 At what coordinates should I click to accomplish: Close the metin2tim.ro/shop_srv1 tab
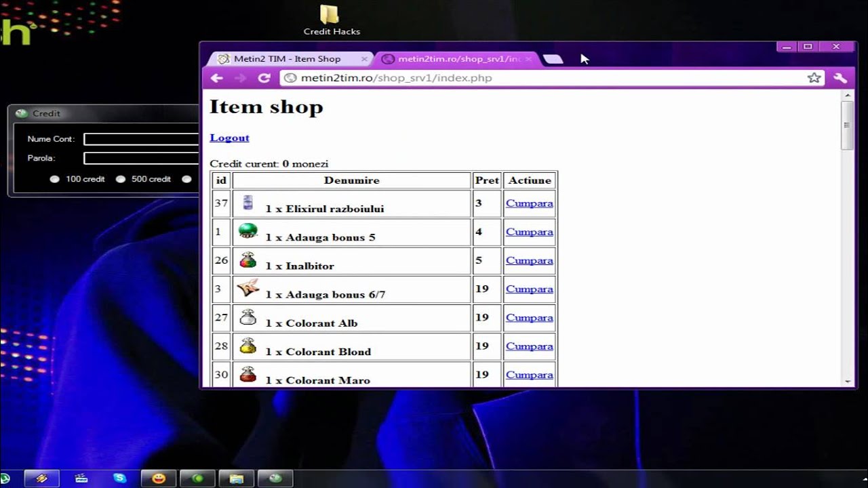[528, 59]
